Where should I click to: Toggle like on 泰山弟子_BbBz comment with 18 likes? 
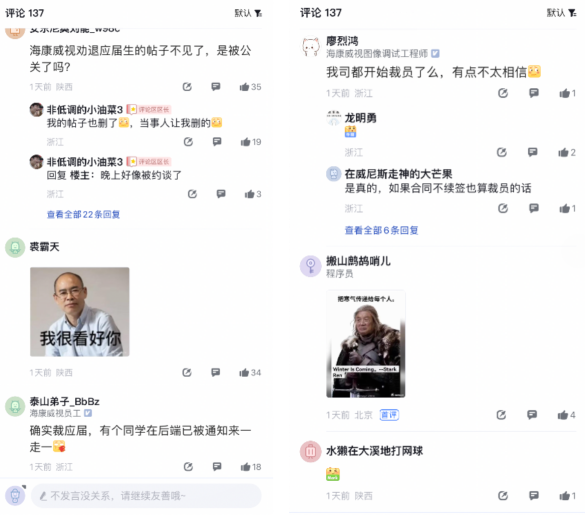point(251,467)
